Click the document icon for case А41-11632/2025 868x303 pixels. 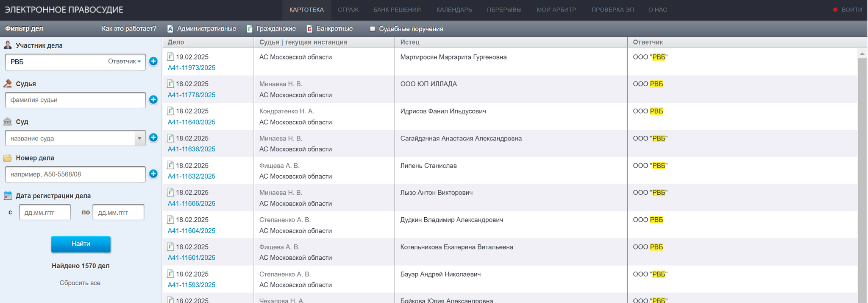pyautogui.click(x=170, y=165)
